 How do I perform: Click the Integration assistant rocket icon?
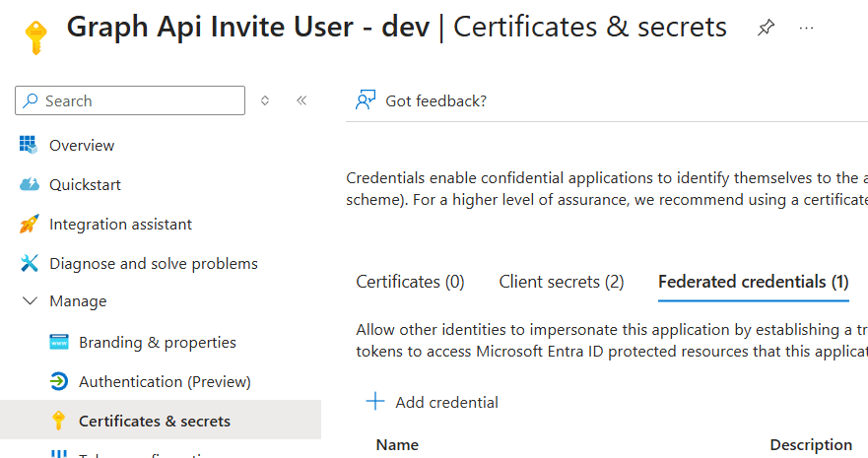click(x=29, y=224)
